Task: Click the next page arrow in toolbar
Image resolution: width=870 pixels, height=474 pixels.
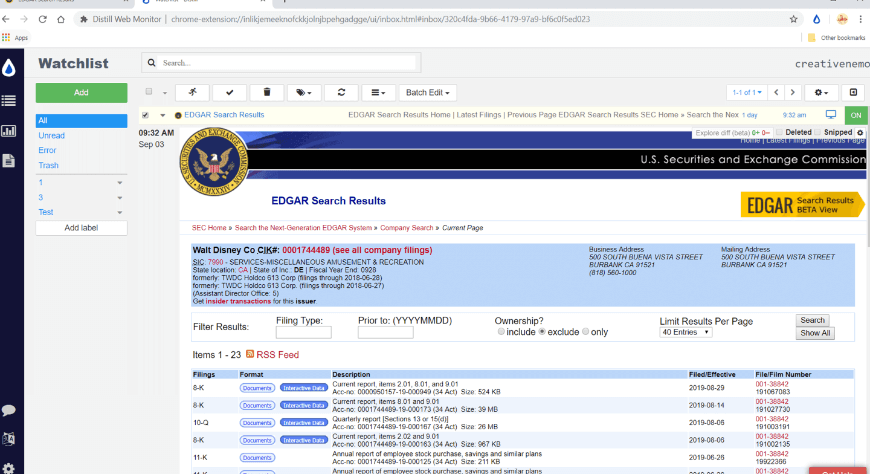Action: pos(793,92)
